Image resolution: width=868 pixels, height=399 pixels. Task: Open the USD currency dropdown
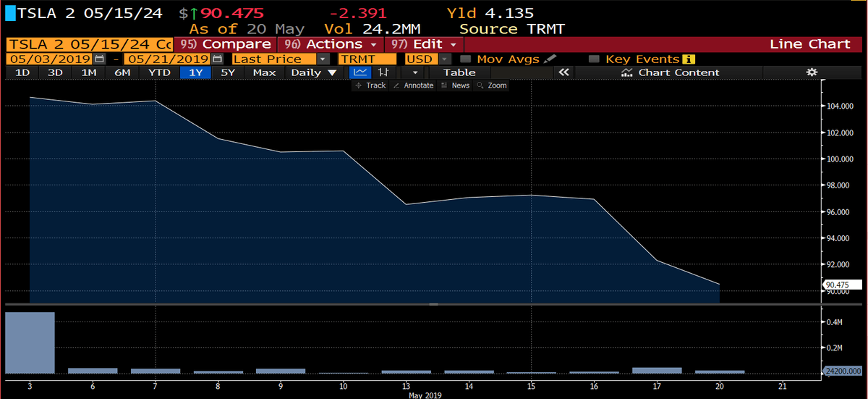[445, 59]
